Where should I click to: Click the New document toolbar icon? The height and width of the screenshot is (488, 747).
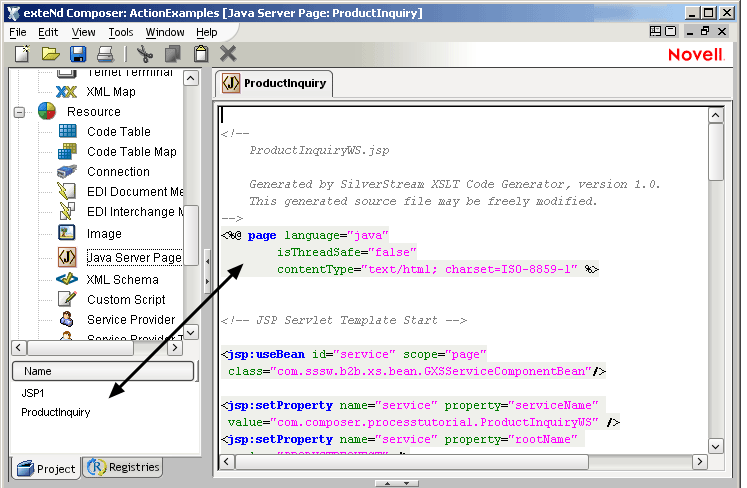[x=22, y=54]
